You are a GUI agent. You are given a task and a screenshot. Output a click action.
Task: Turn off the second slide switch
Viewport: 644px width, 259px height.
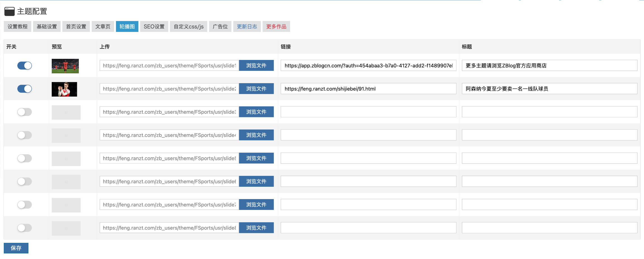[x=25, y=89]
